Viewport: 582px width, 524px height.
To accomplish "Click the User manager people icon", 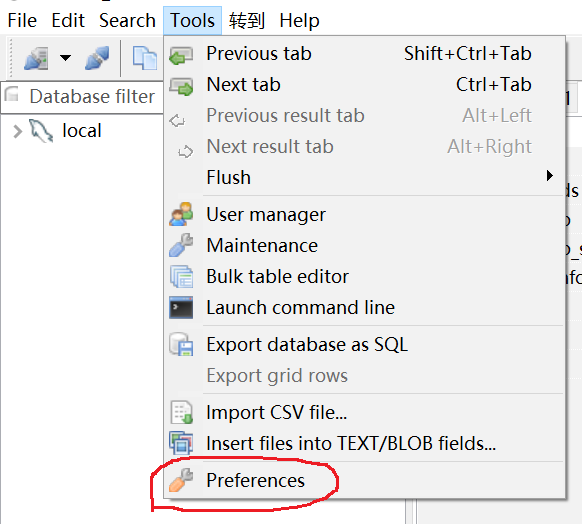I will (181, 214).
